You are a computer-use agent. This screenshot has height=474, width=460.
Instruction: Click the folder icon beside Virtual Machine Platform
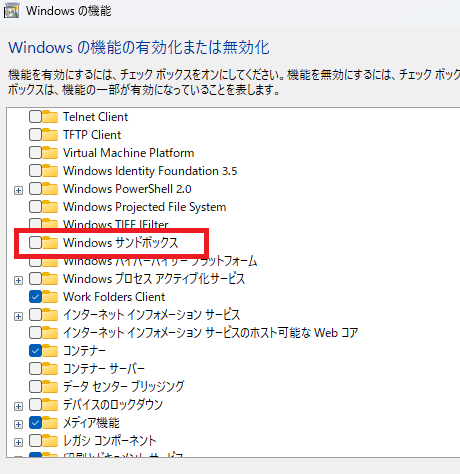coord(50,153)
